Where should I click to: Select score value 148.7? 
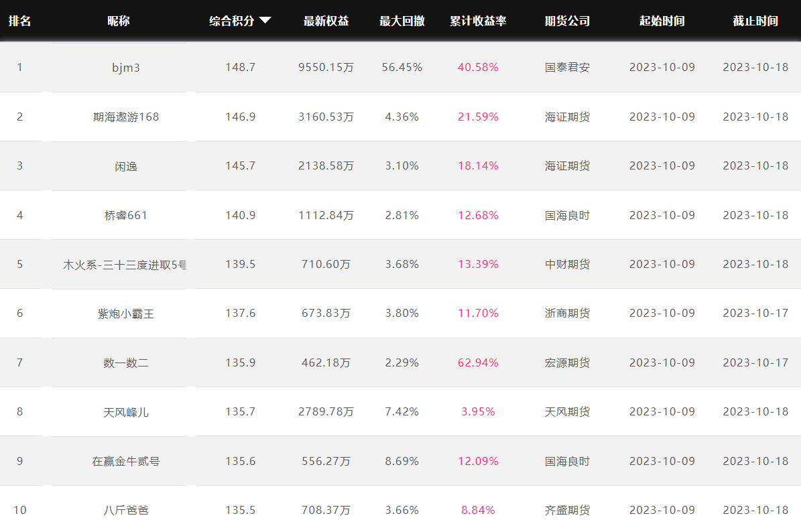click(240, 68)
